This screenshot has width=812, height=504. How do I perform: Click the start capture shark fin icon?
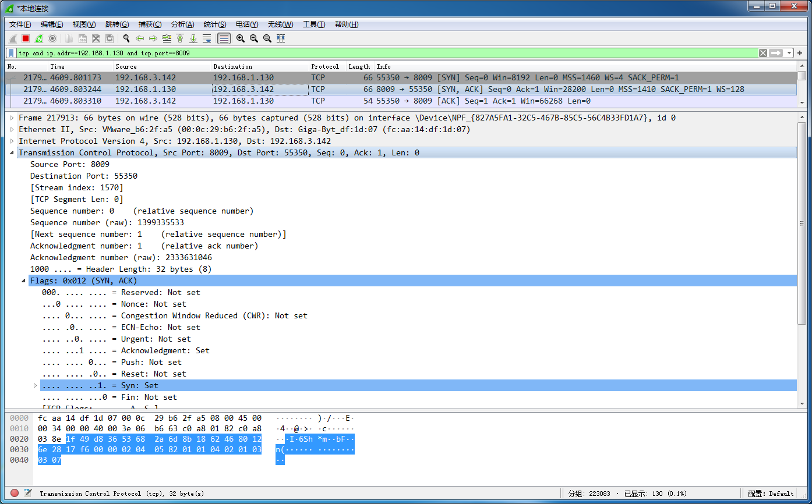12,38
